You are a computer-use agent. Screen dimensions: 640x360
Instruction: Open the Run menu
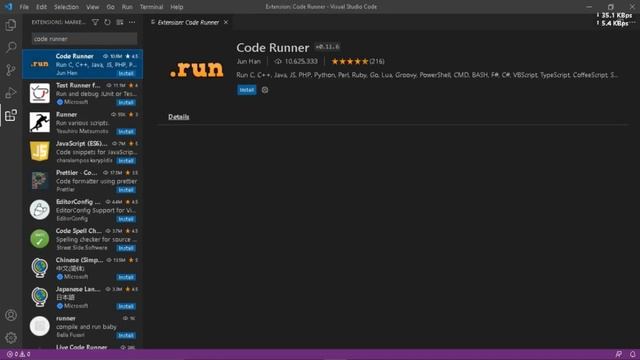[x=127, y=7]
